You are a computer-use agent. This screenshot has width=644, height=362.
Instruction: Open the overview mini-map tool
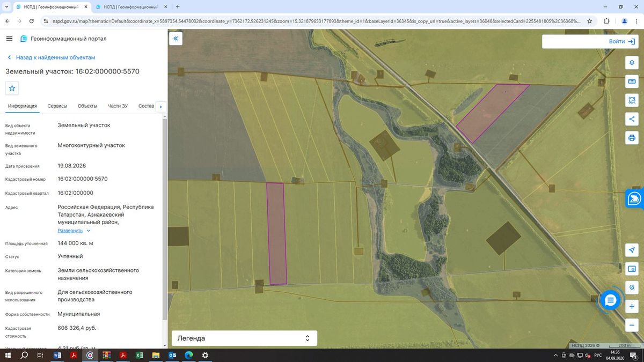632,269
